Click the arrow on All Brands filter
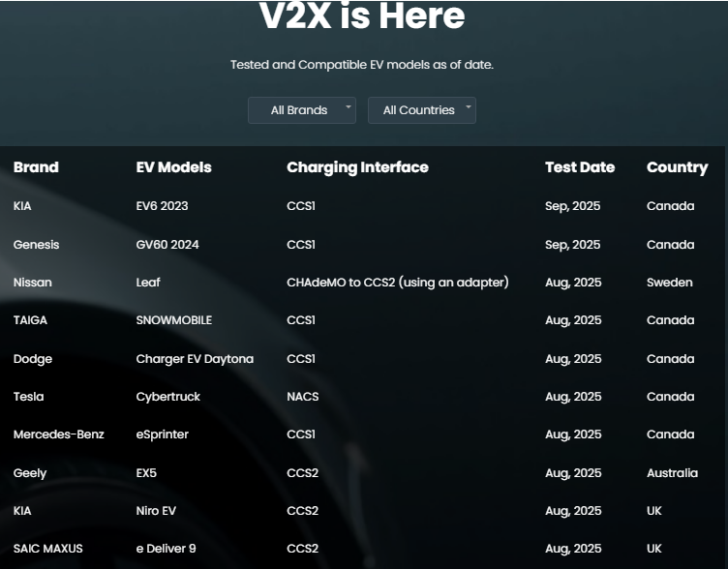 click(x=349, y=106)
